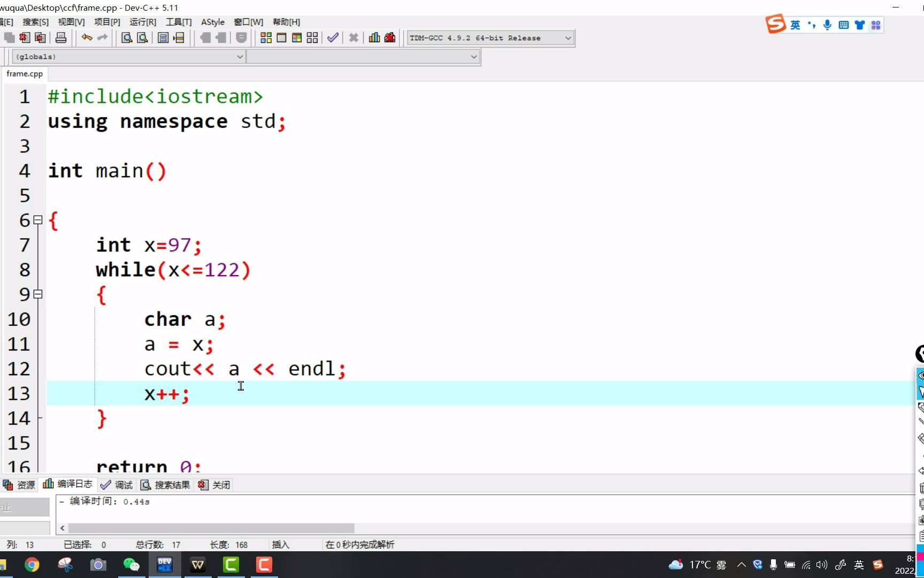Click the Goto Line toolbar icon
Image resolution: width=924 pixels, height=578 pixels.
click(x=179, y=37)
